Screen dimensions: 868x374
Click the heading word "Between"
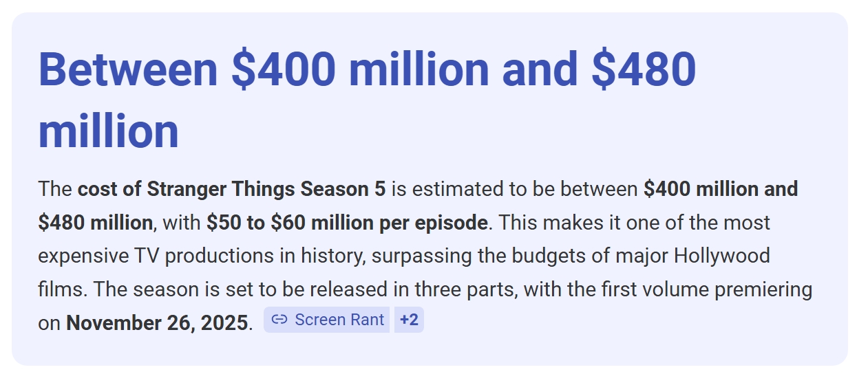(128, 69)
